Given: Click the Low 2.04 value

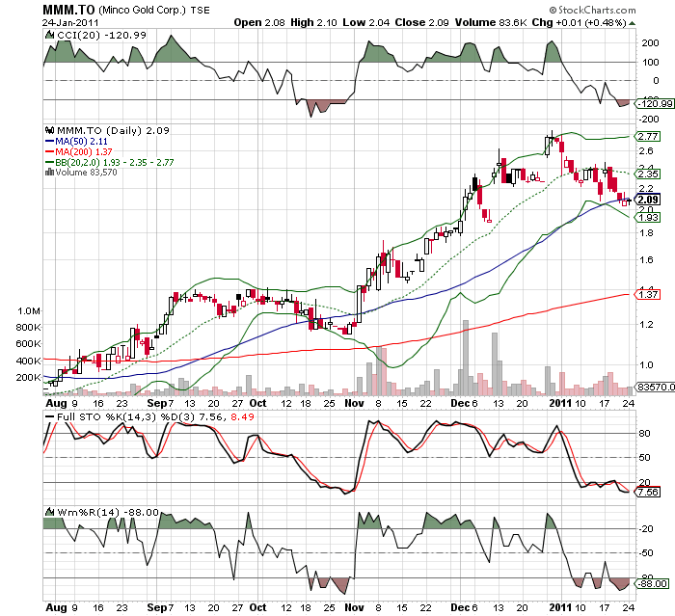Looking at the screenshot, I should coord(365,22).
